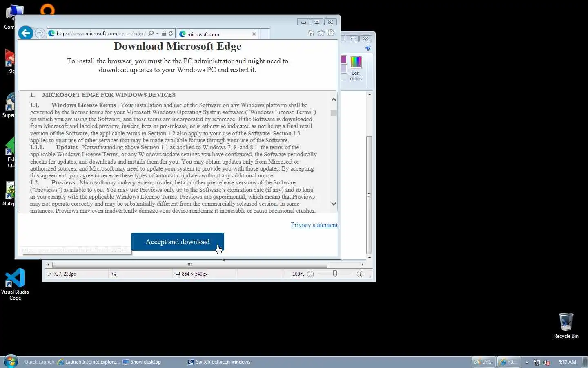This screenshot has height=368, width=588.
Task: Click the Download Microsoft Edge heading
Action: (178, 46)
